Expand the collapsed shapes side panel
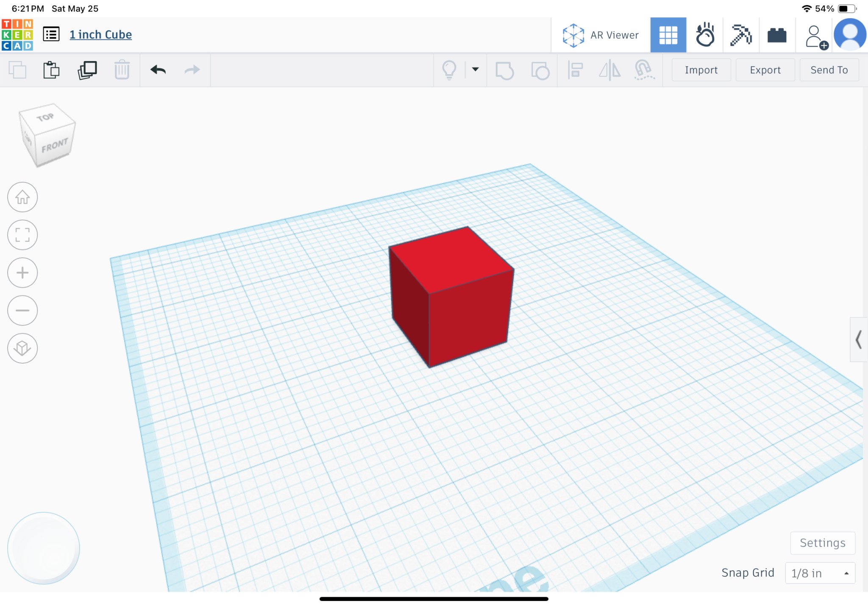This screenshot has height=606, width=868. 859,339
